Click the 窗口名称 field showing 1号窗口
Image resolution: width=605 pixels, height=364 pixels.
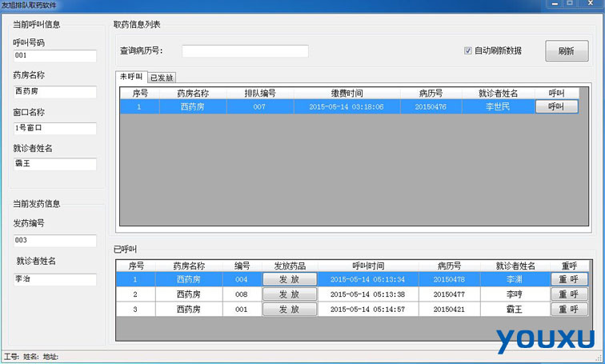[54, 128]
